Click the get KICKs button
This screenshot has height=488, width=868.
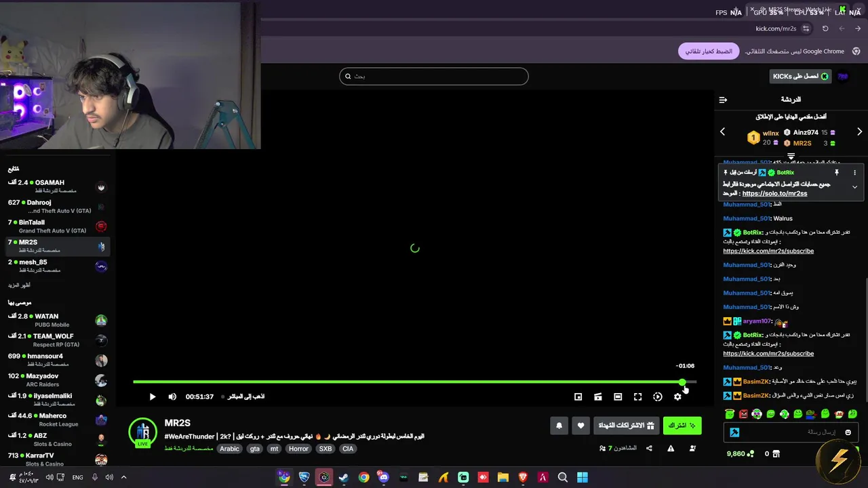[801, 76]
